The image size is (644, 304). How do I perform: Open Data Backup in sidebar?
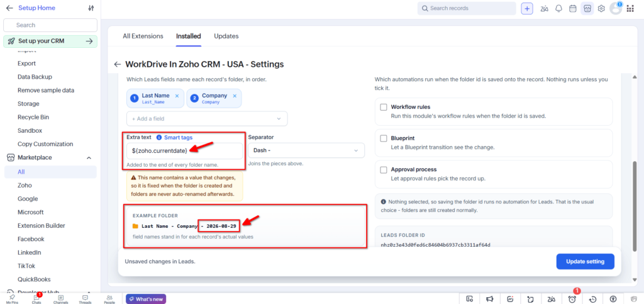point(35,77)
